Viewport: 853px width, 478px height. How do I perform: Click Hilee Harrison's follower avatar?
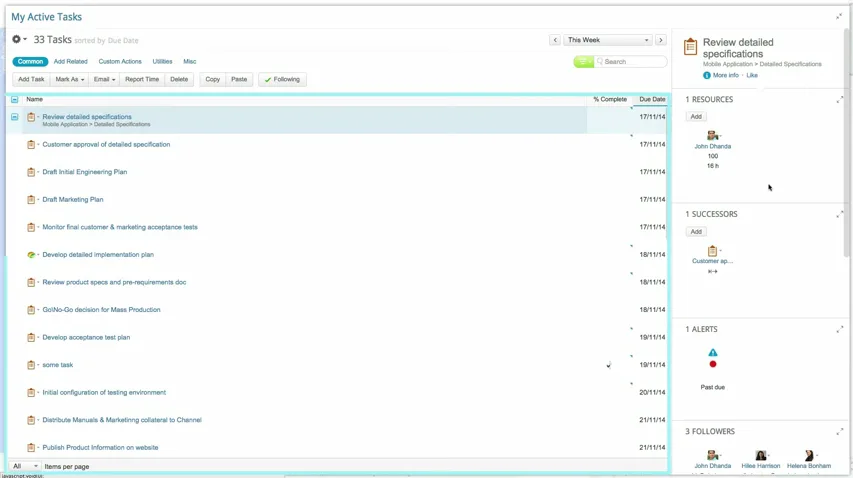(761, 455)
